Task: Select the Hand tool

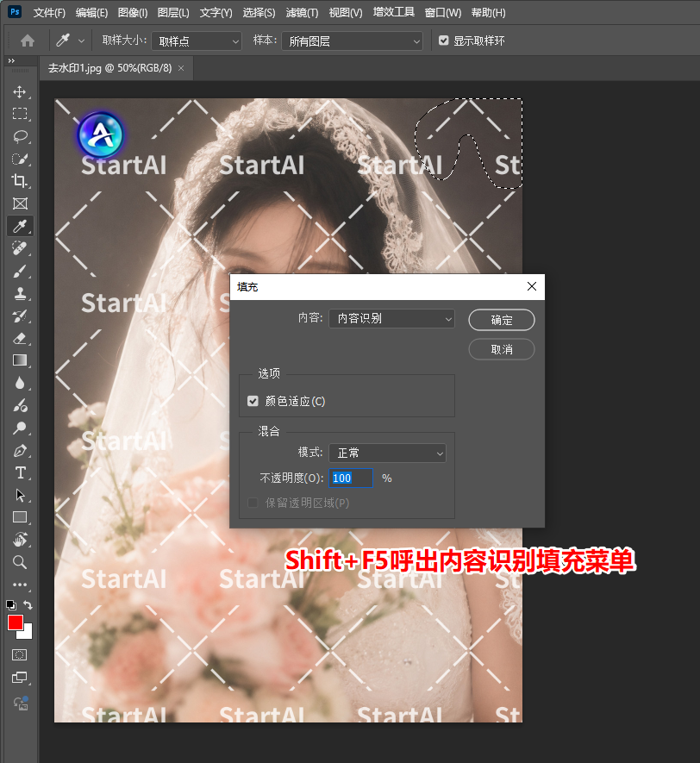Action: coord(20,540)
